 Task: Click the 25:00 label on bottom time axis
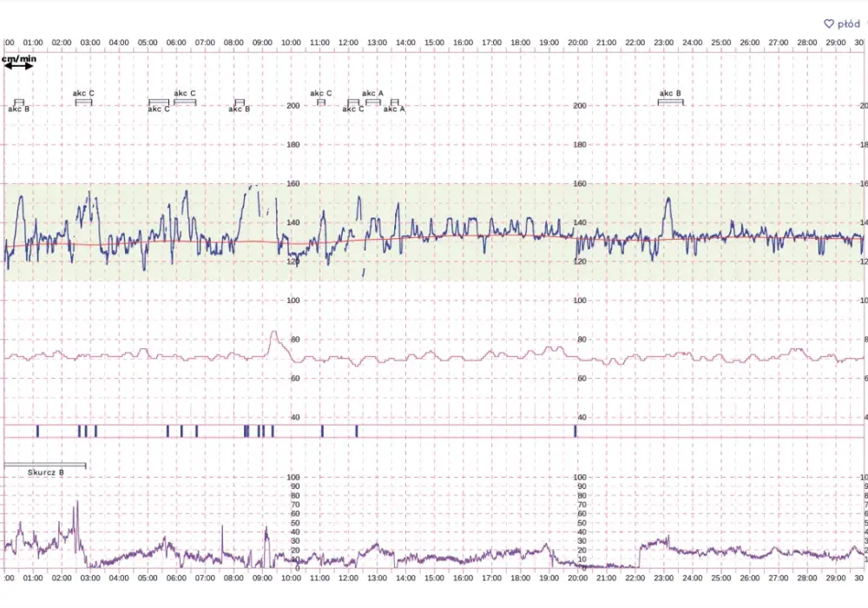click(720, 578)
